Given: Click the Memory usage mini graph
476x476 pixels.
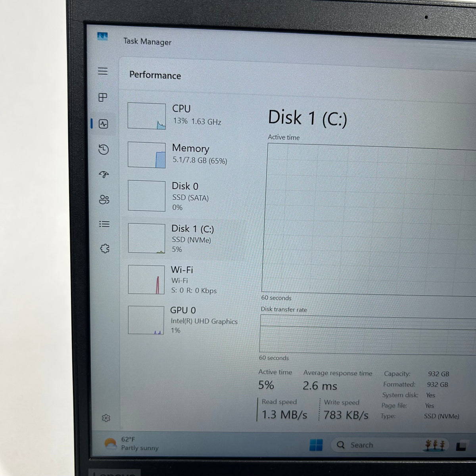Looking at the screenshot, I should click(x=147, y=155).
